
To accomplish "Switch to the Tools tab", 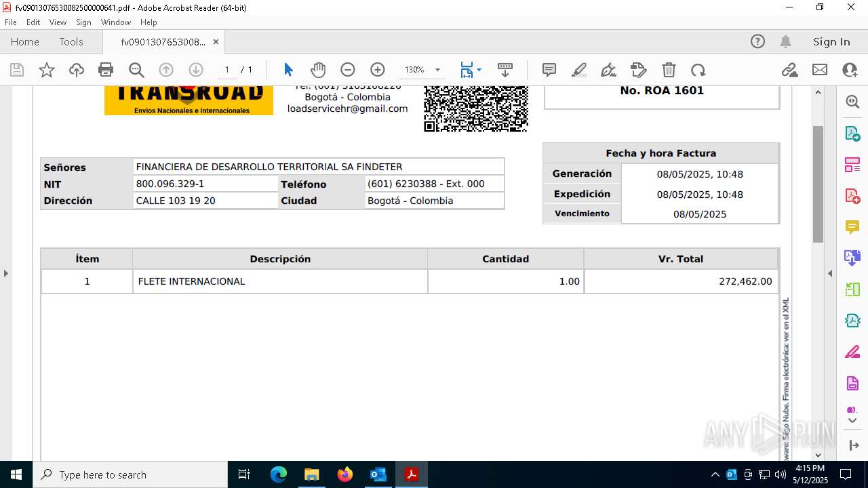I will [71, 41].
